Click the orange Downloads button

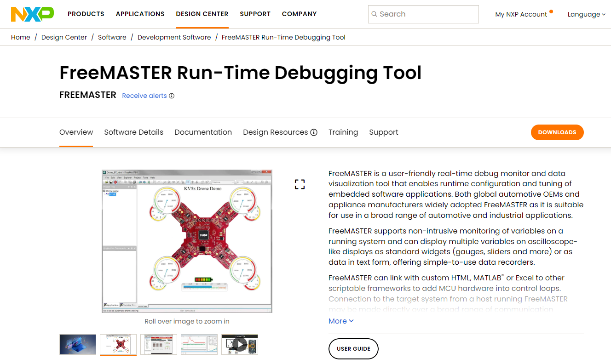[x=557, y=132]
